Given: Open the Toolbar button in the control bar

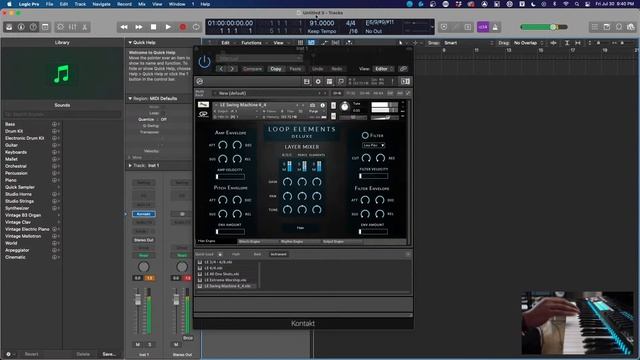Looking at the screenshot, I should (45, 27).
